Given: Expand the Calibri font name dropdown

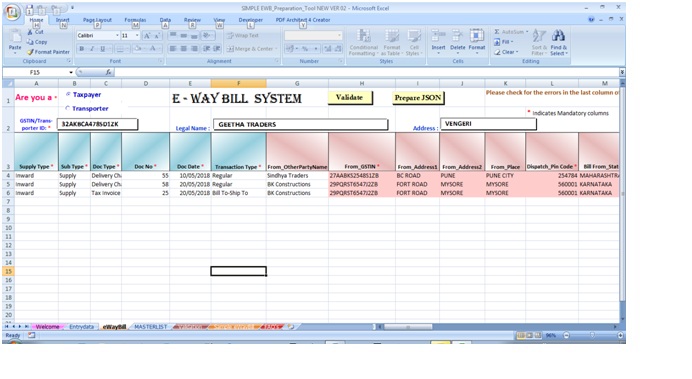Looking at the screenshot, I should tap(117, 35).
